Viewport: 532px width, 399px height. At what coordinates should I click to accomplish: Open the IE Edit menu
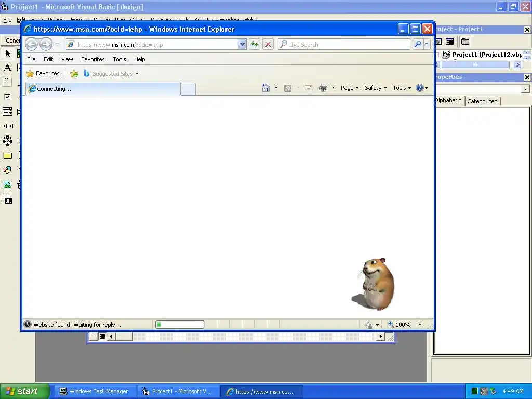(x=48, y=59)
